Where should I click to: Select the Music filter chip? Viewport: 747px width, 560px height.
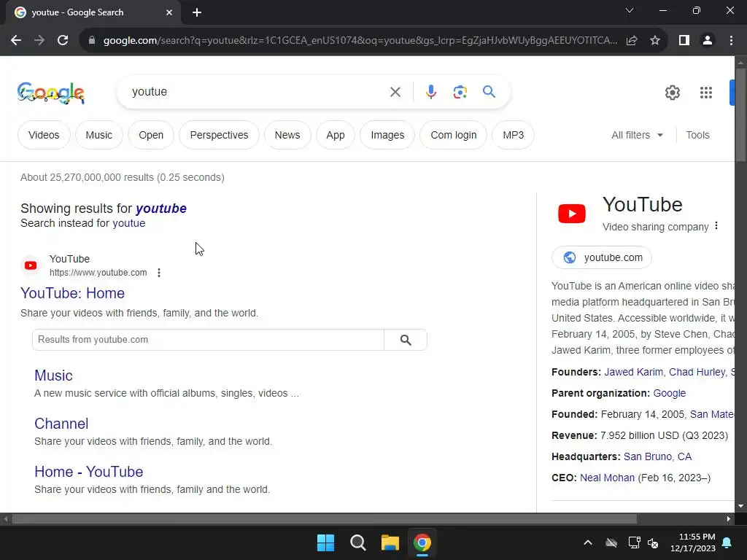(98, 135)
